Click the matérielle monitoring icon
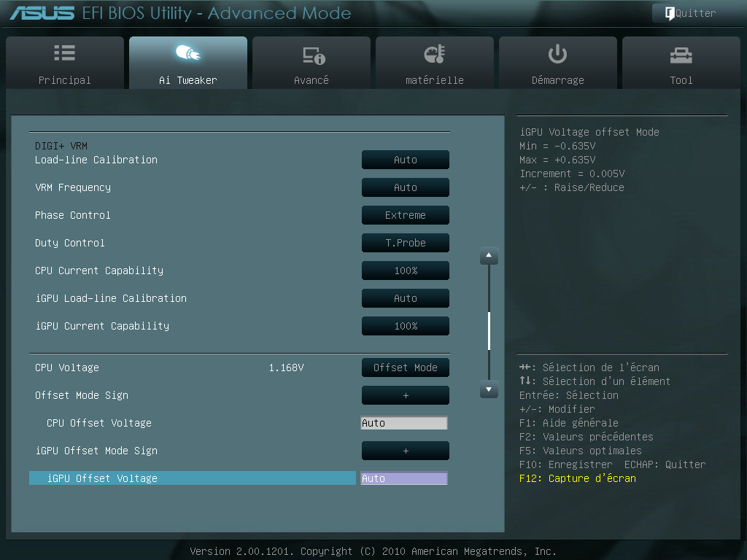747x560 pixels. coord(434,52)
